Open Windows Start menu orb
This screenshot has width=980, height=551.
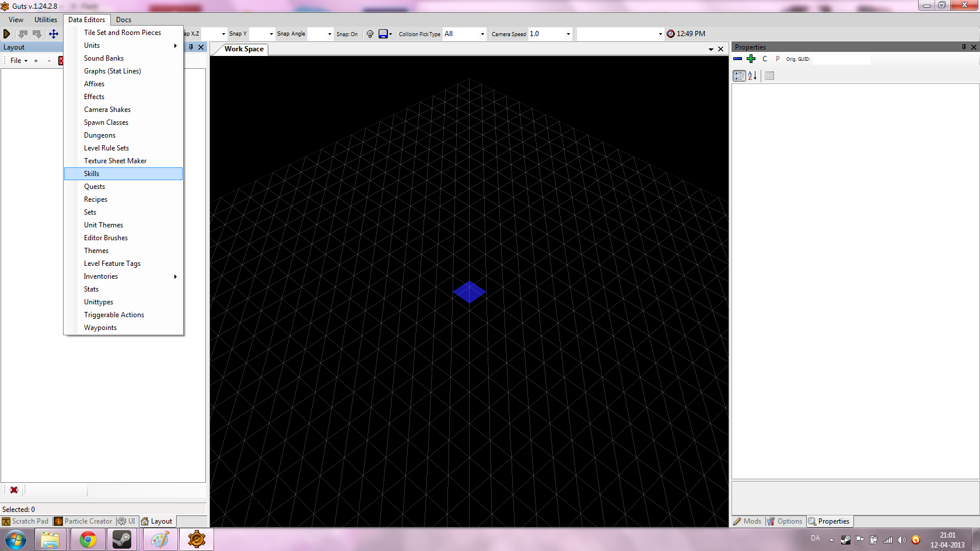click(x=16, y=540)
